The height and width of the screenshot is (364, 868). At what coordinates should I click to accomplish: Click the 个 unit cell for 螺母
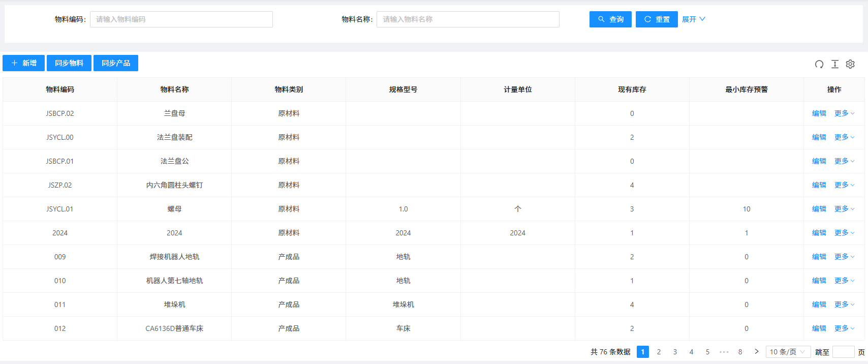pos(518,209)
